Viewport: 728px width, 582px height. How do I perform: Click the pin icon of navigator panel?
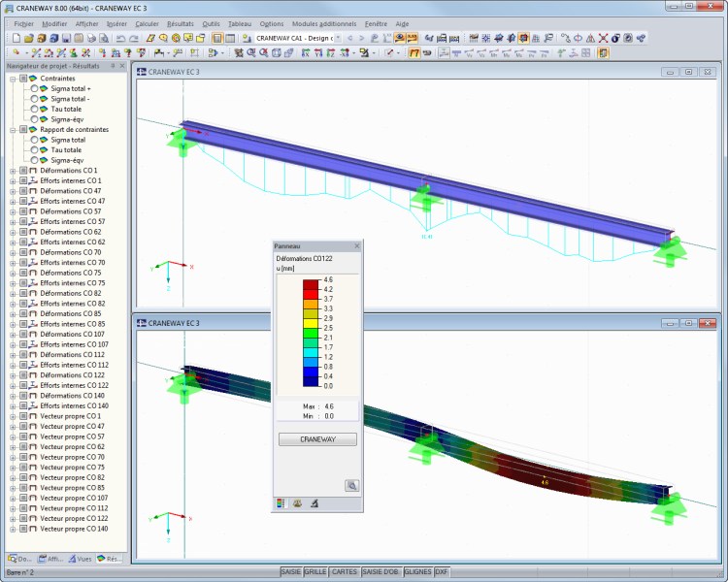113,66
